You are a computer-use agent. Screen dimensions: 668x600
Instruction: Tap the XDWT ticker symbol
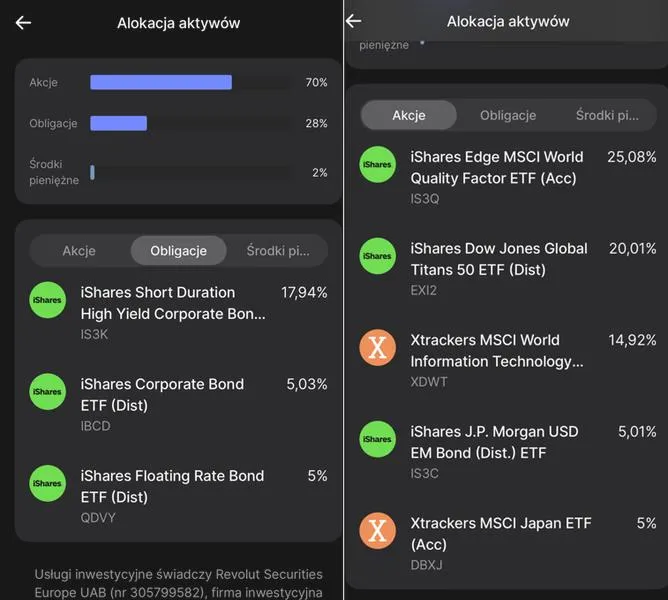(x=429, y=382)
